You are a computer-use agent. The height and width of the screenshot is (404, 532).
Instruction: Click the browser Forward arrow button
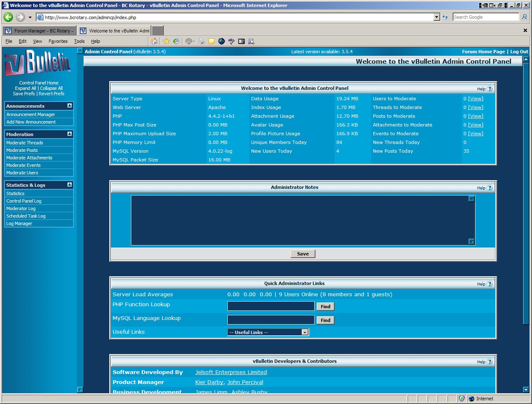point(20,17)
